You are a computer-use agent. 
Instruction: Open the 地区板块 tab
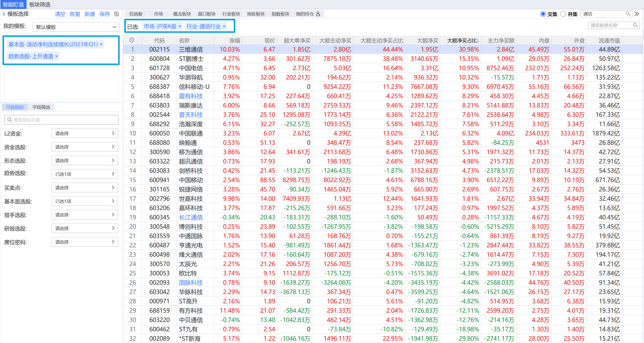tap(256, 14)
